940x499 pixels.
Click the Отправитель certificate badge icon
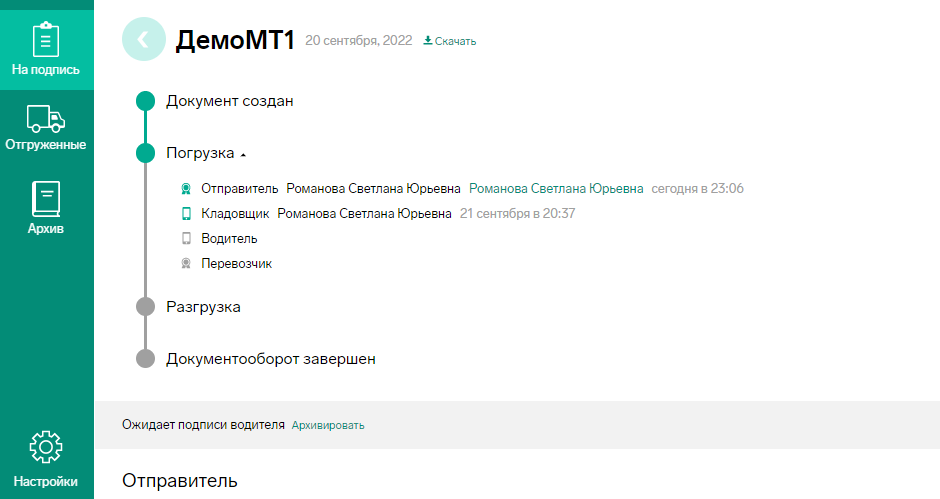186,189
